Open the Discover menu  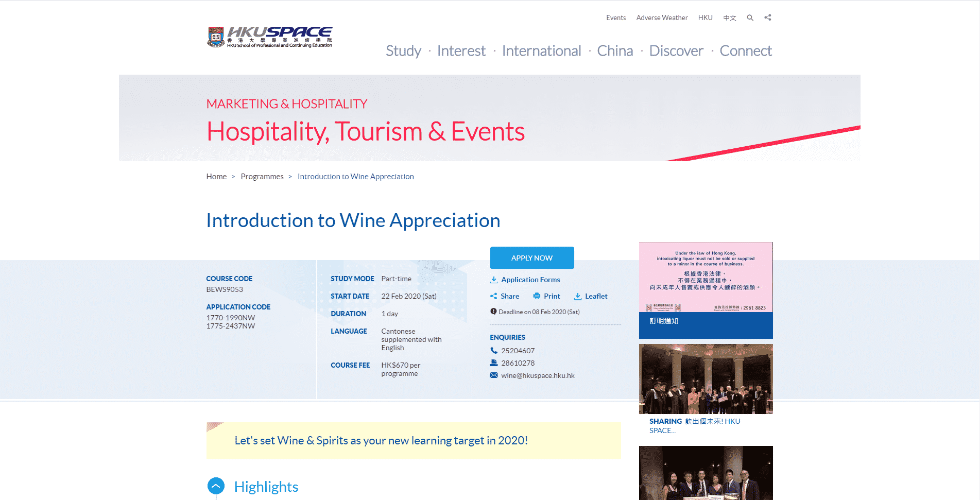tap(676, 51)
